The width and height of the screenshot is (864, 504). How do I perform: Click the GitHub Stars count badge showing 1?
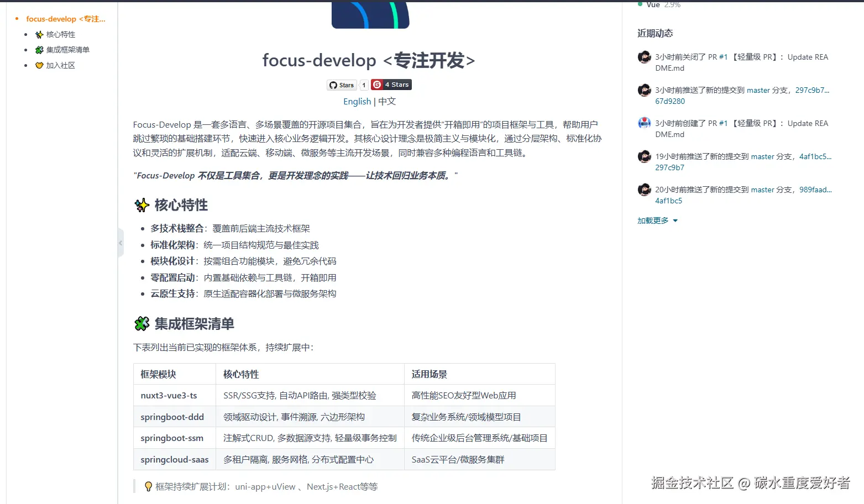363,85
